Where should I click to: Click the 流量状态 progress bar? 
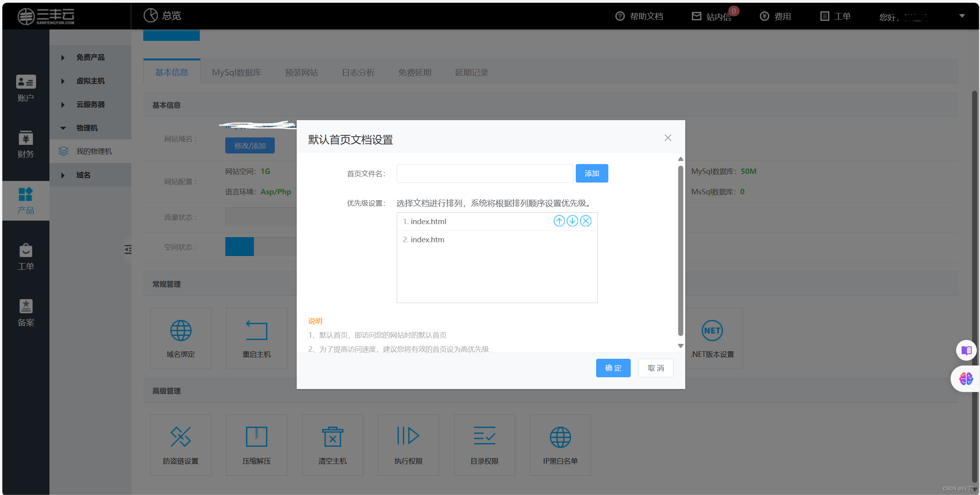[261, 217]
